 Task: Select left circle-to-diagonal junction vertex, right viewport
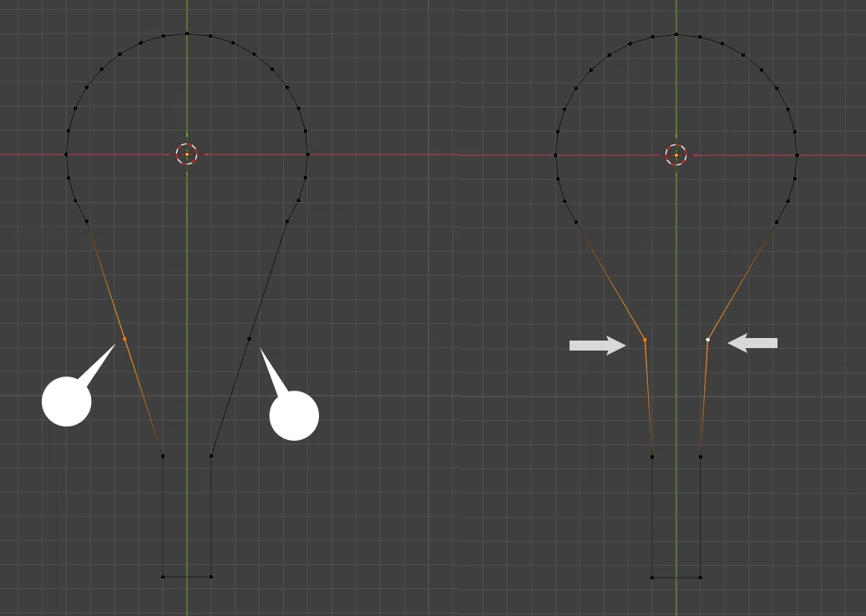(576, 222)
